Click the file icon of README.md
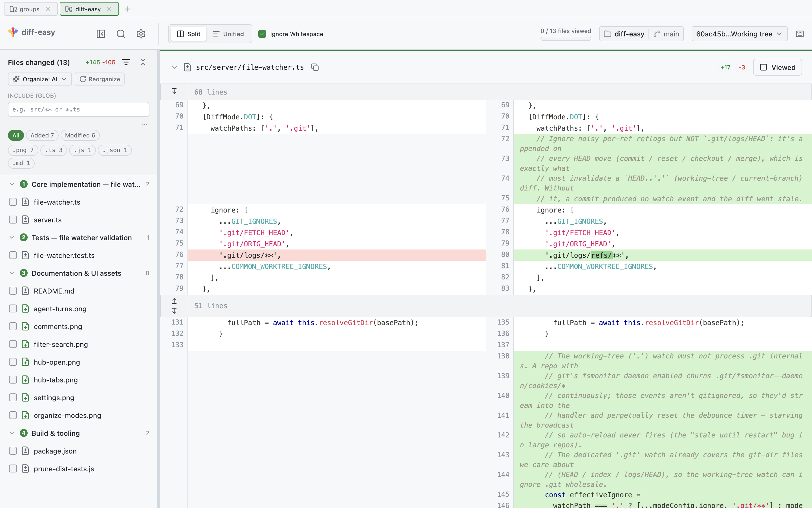The height and width of the screenshot is (508, 812). (25, 291)
